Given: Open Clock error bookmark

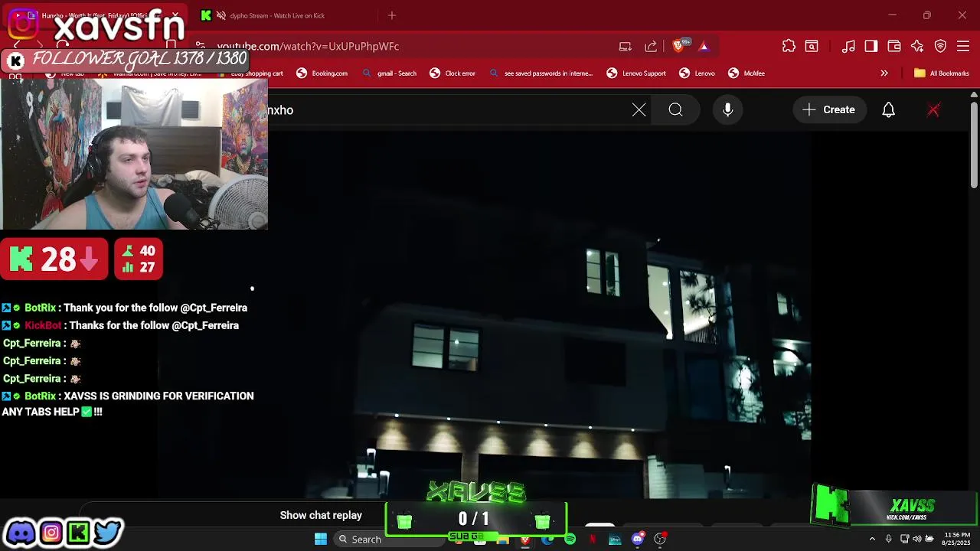Looking at the screenshot, I should [452, 73].
